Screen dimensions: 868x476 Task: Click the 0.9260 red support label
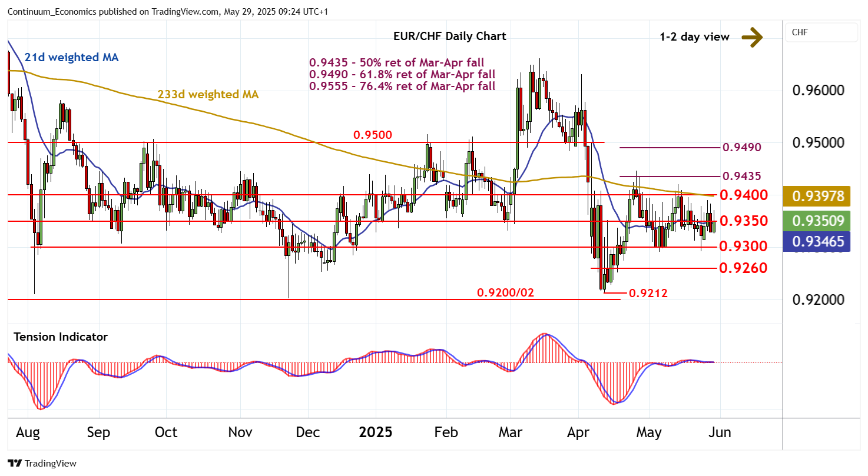point(742,268)
